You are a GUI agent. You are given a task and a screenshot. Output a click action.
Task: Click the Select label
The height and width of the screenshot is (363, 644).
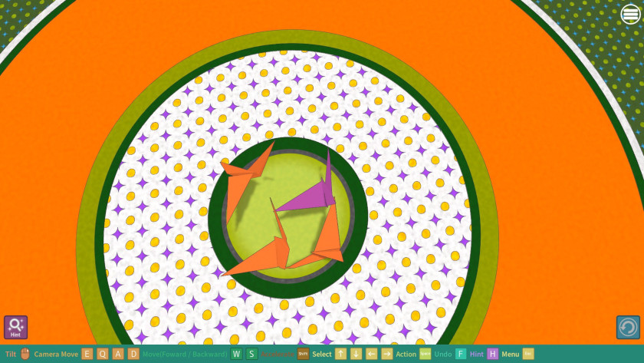(322, 354)
